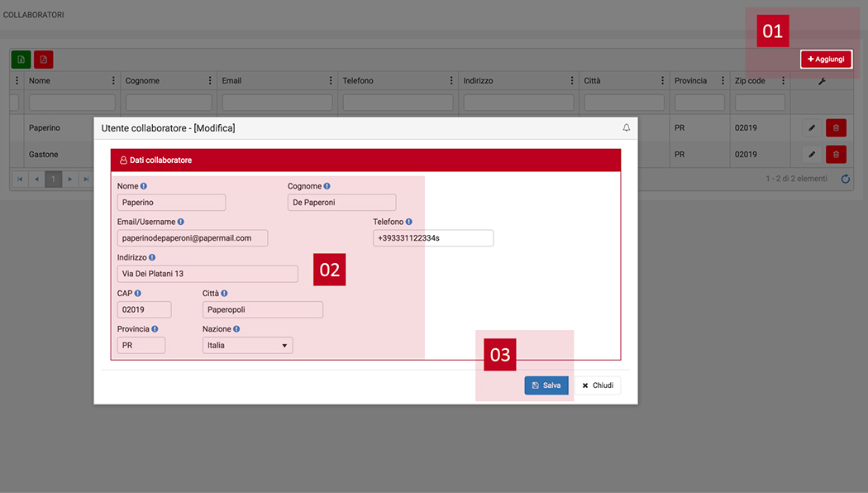
Task: Click the Email column filter box
Action: coord(277,103)
